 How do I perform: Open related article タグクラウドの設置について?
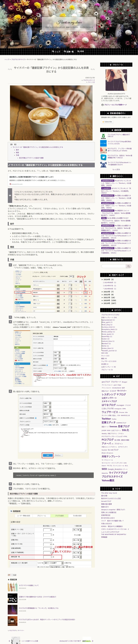coord(29,585)
